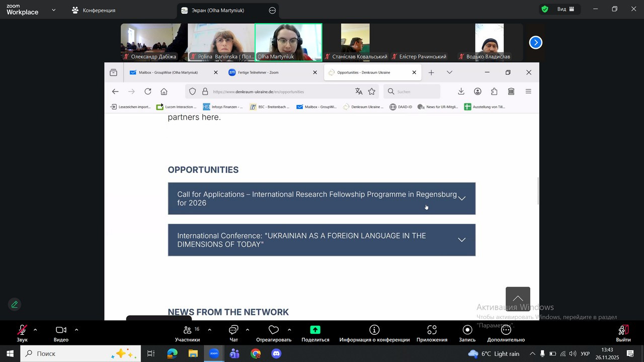Image resolution: width=644 pixels, height=362 pixels.
Task: Open the Lucom Interaction bookmark
Action: pos(177,107)
